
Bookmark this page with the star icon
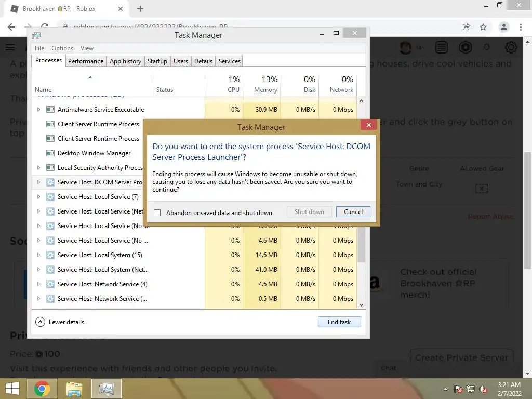[x=483, y=27]
